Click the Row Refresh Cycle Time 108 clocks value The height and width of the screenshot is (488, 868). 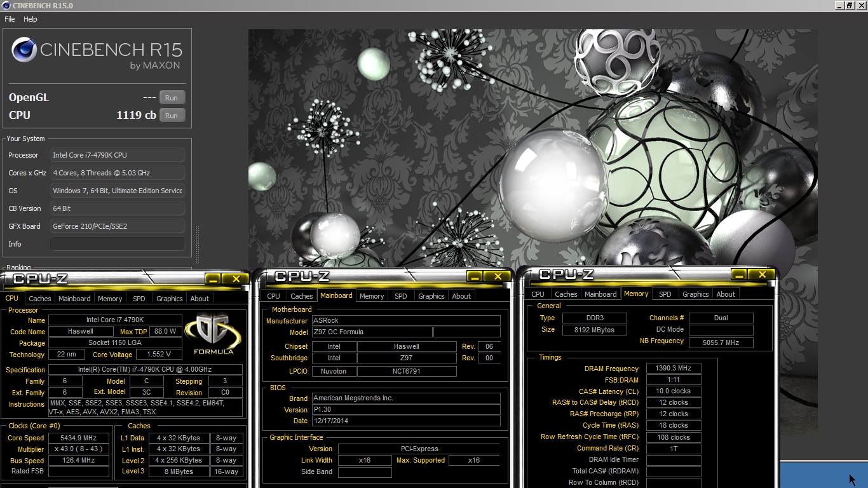pos(674,437)
